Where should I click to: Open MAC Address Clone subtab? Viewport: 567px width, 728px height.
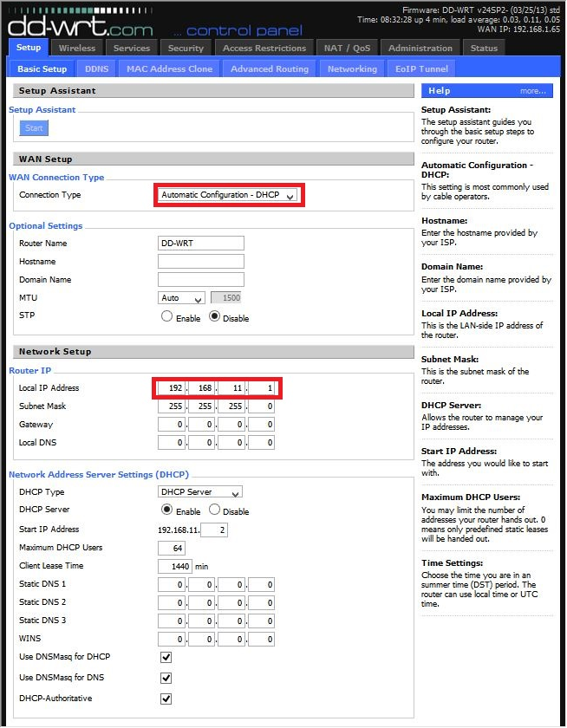[170, 68]
